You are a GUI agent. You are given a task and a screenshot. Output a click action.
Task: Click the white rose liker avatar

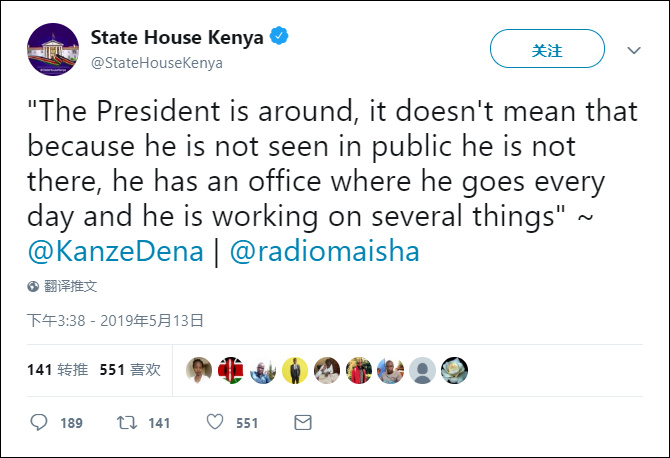pos(455,370)
